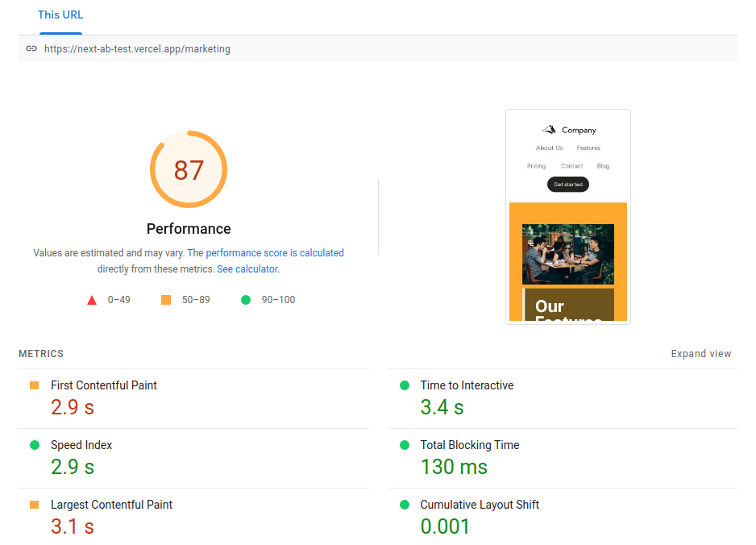The image size is (756, 545).
Task: Click Expand view in Metrics section
Action: [701, 354]
